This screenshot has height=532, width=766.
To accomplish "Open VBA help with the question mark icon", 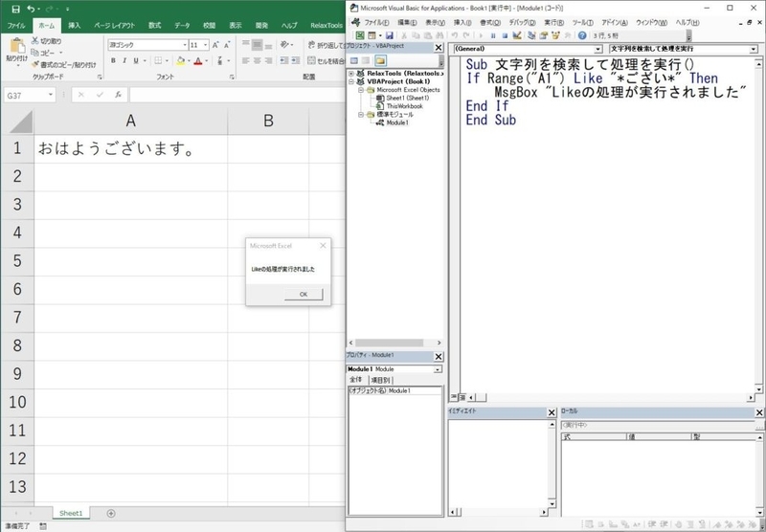I will tap(582, 35).
